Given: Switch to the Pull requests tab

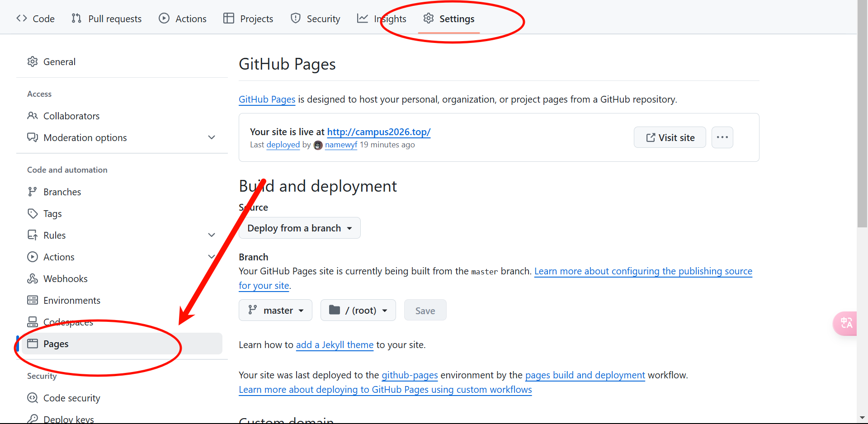Looking at the screenshot, I should coord(107,19).
